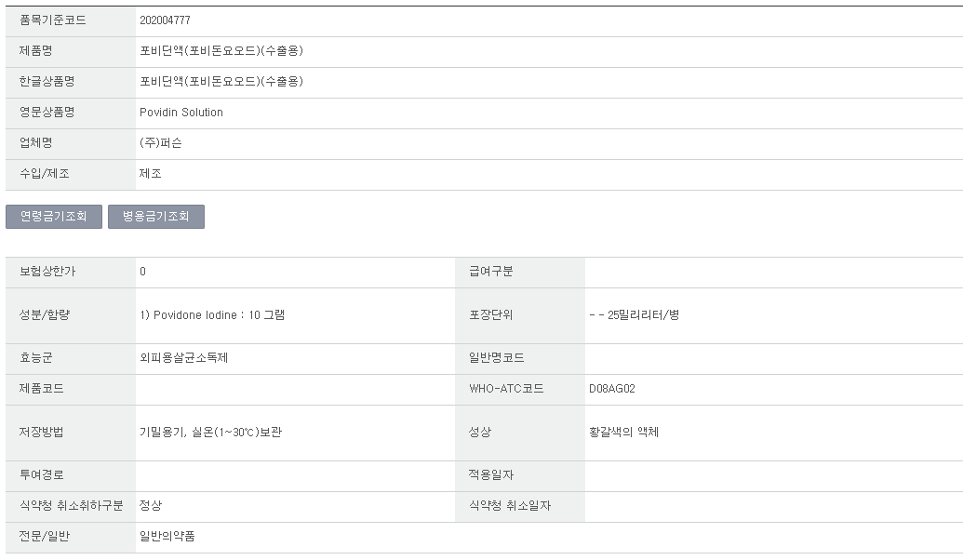
Task: Click the 성상 value 황갈색의 액체
Action: coord(623,433)
